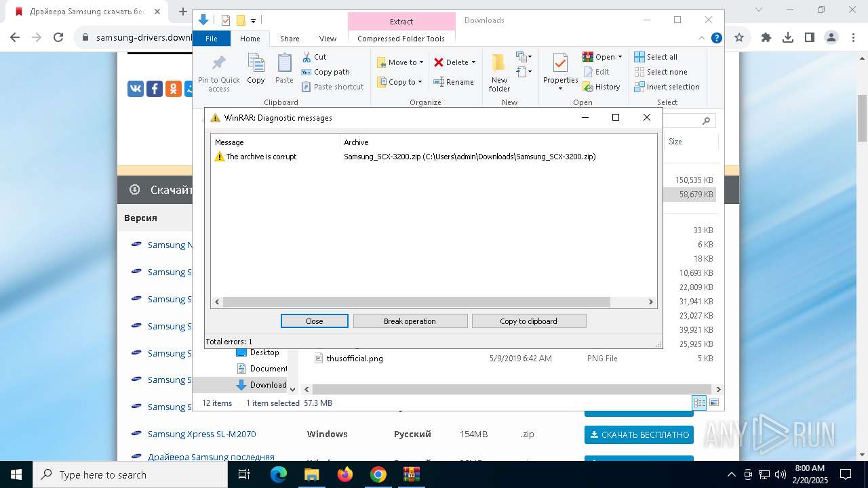Viewport: 868px width, 488px height.
Task: Click Explorer search magnifier icon
Action: click(x=706, y=121)
